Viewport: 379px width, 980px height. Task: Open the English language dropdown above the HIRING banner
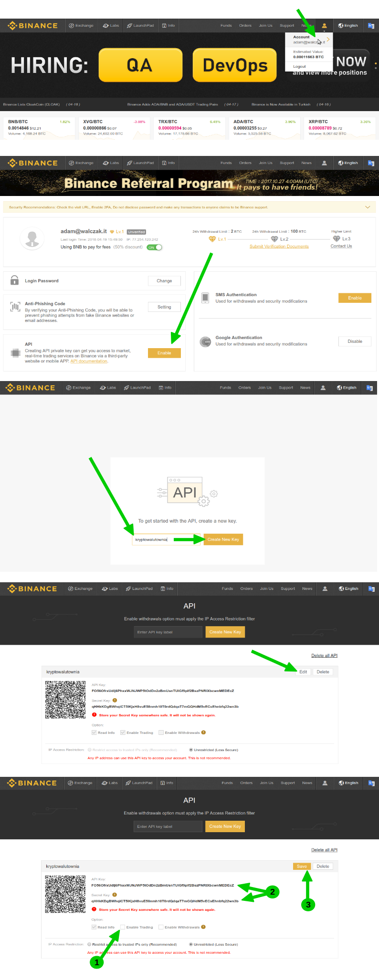pos(348,26)
